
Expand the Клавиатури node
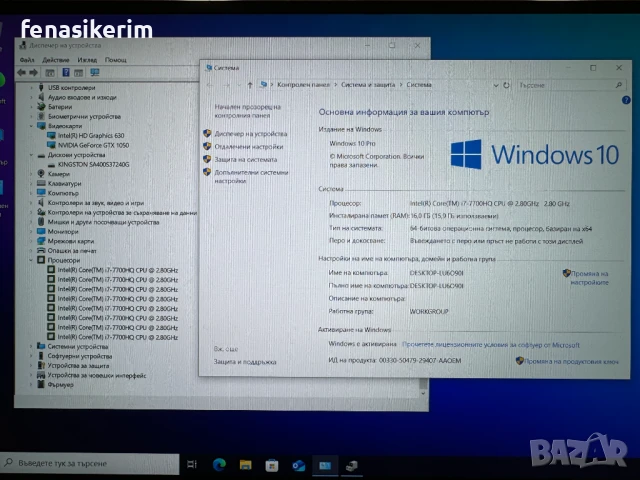click(31, 184)
